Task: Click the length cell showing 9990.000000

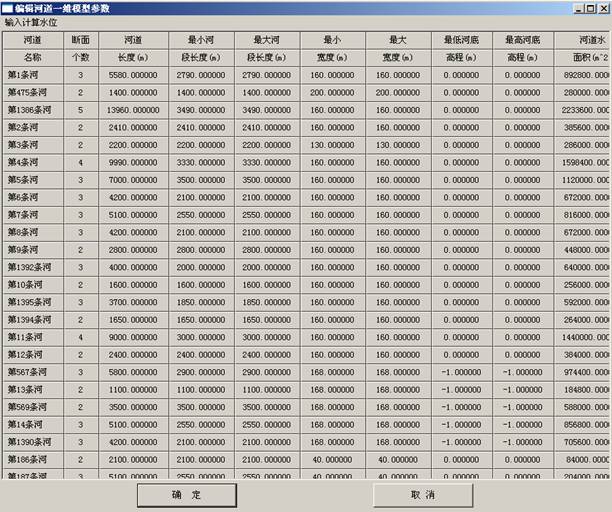Action: pos(133,162)
